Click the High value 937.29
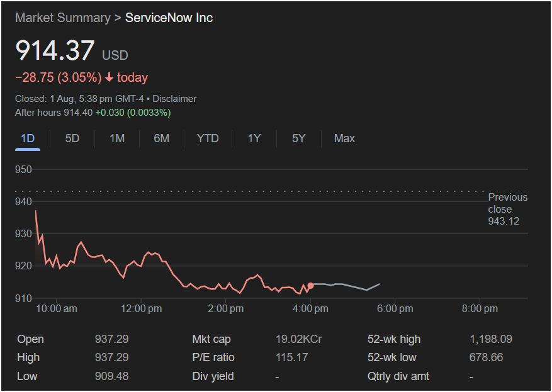This screenshot has height=392, width=552. (111, 357)
